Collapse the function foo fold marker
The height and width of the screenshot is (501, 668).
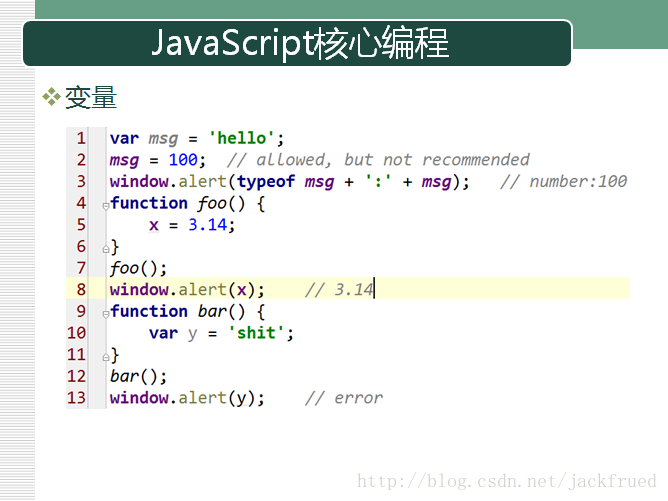tap(106, 207)
